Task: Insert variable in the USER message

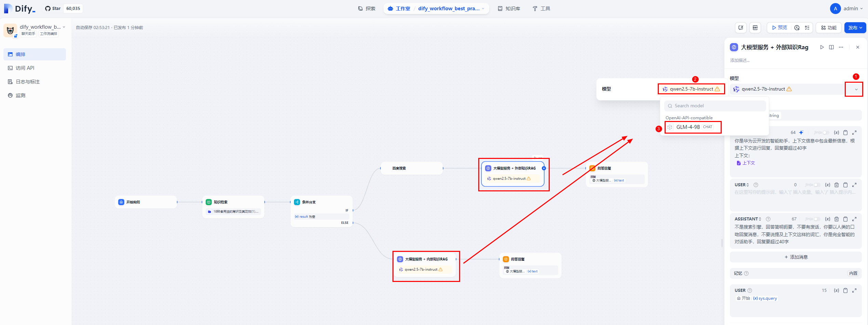Action: pos(827,185)
